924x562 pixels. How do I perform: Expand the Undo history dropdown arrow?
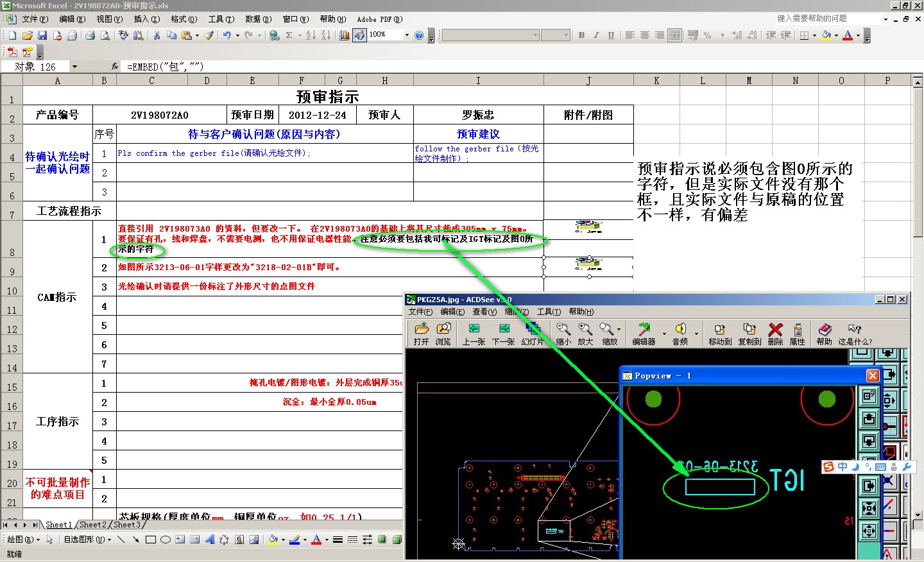point(237,35)
